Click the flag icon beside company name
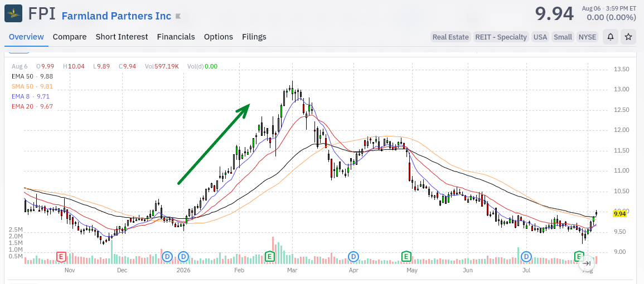Viewport: 644px width, 284px height. (178, 16)
